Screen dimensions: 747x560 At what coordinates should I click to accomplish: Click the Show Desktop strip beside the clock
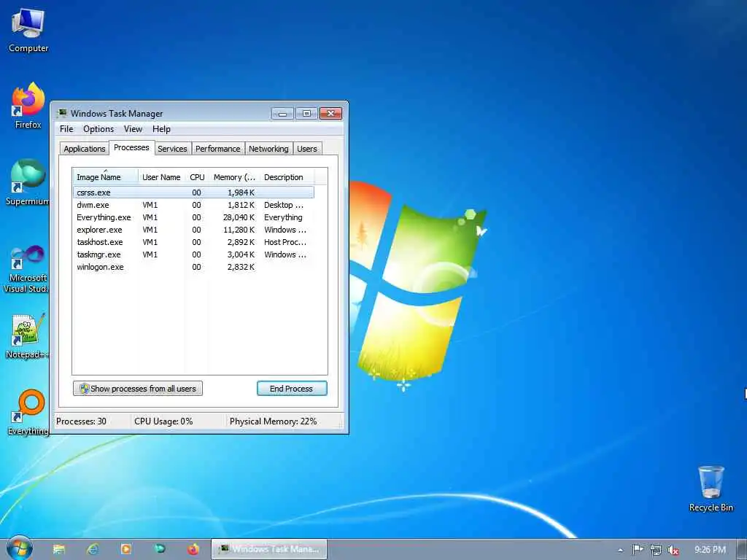pos(743,549)
